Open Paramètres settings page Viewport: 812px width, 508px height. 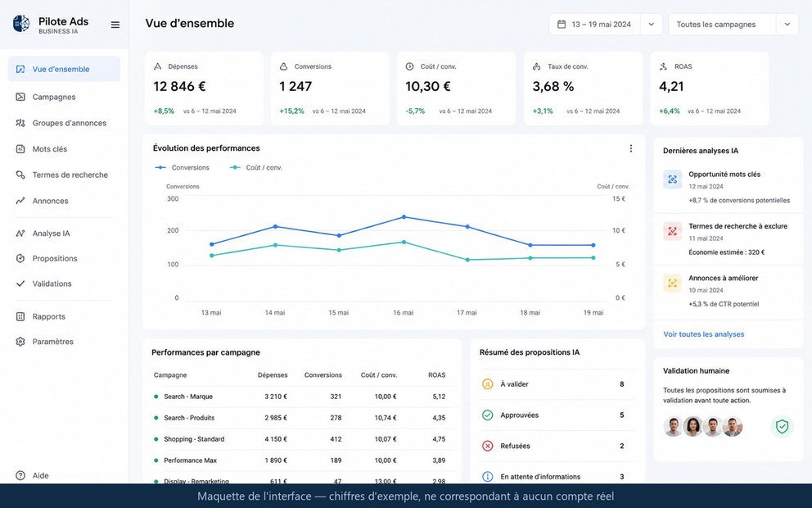coord(64,342)
